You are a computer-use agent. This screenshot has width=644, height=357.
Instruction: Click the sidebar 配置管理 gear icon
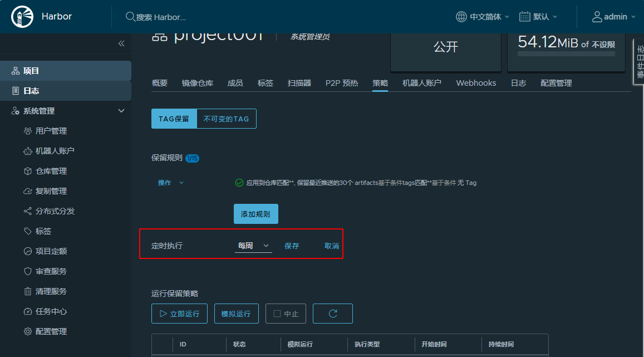(x=27, y=331)
